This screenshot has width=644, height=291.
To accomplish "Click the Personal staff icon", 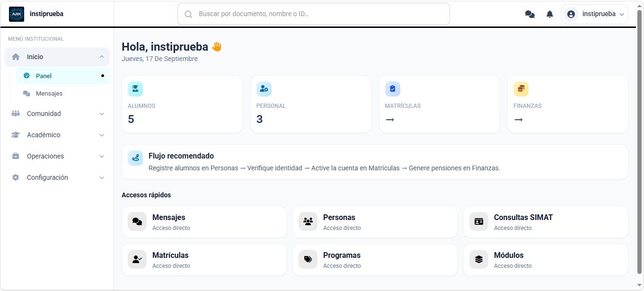I will [x=264, y=89].
